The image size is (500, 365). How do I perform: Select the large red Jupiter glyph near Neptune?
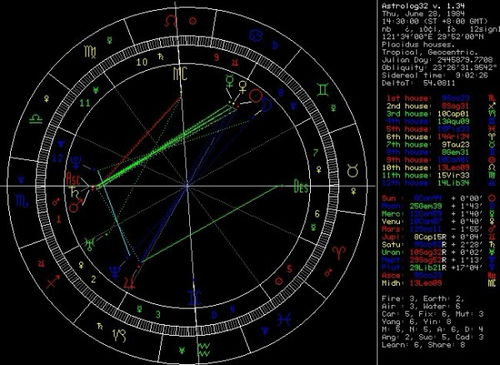click(129, 282)
